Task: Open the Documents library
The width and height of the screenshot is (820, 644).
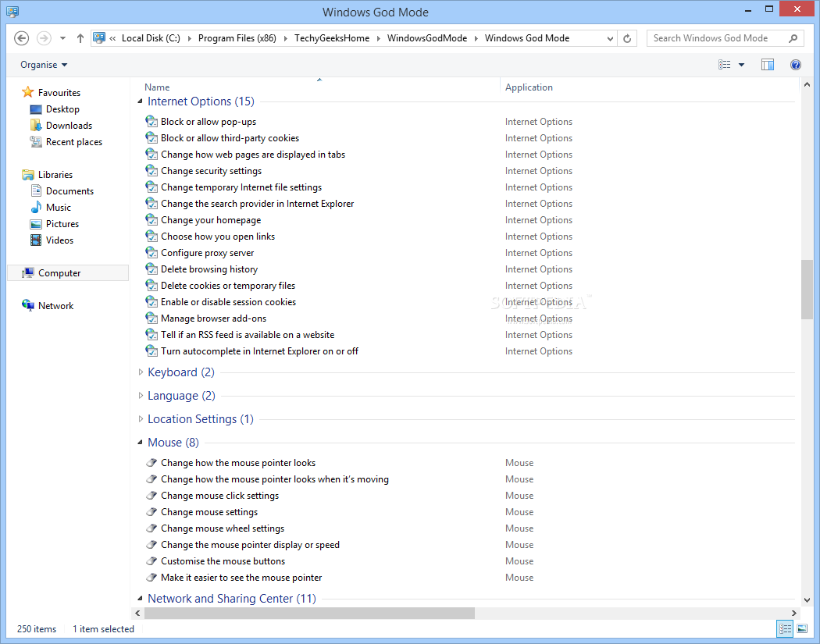Action: coord(70,191)
